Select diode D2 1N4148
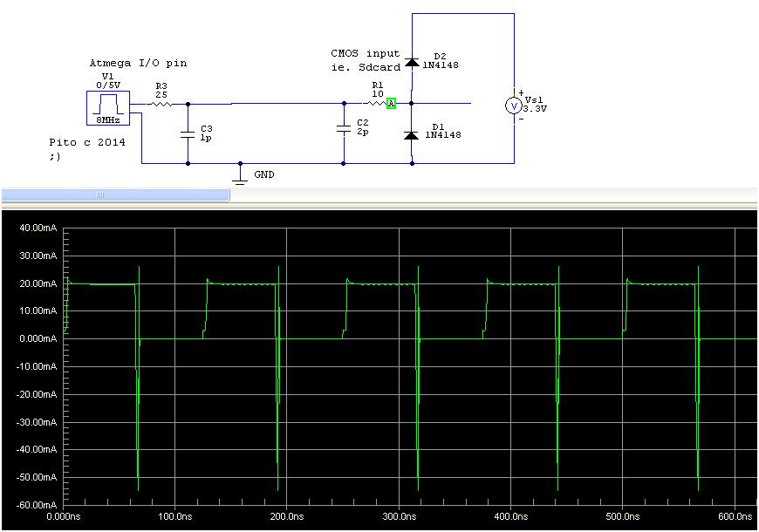 click(410, 63)
